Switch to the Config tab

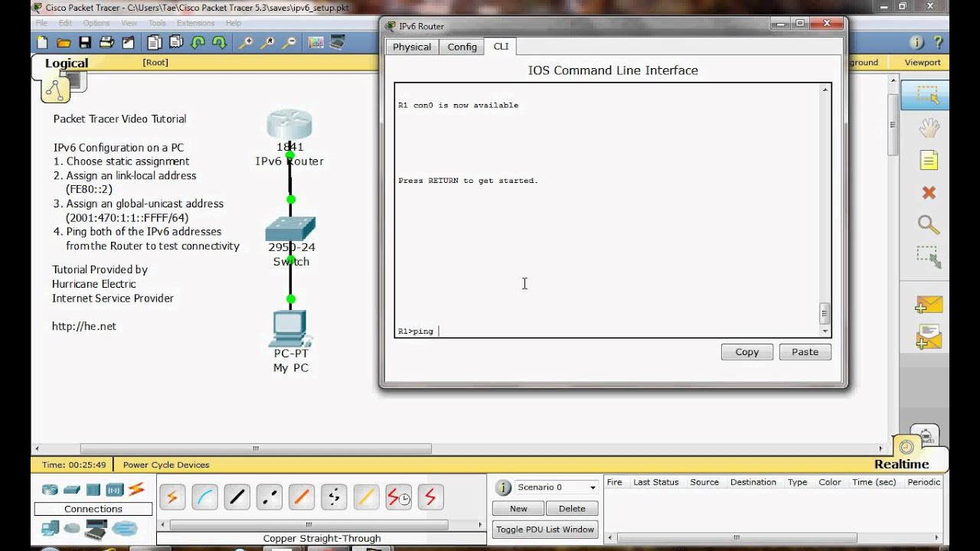click(x=462, y=47)
